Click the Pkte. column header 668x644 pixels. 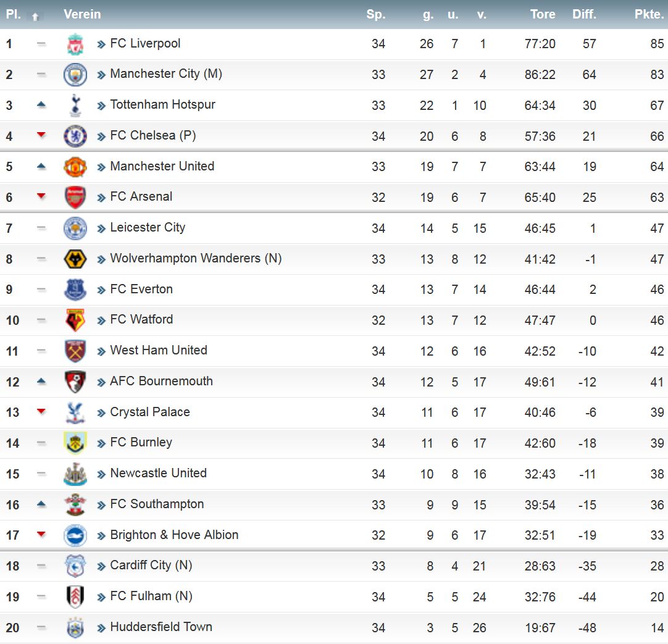click(649, 14)
